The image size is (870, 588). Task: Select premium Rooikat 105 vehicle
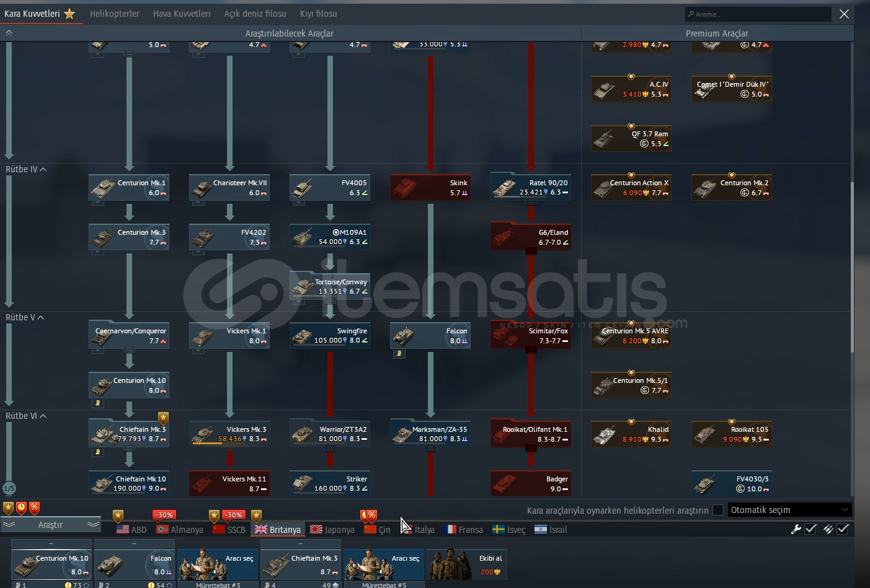coord(732,434)
